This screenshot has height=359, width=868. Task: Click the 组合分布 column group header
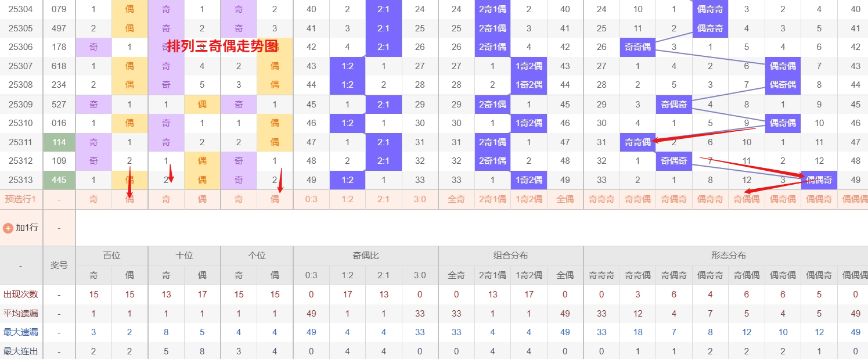tap(511, 256)
